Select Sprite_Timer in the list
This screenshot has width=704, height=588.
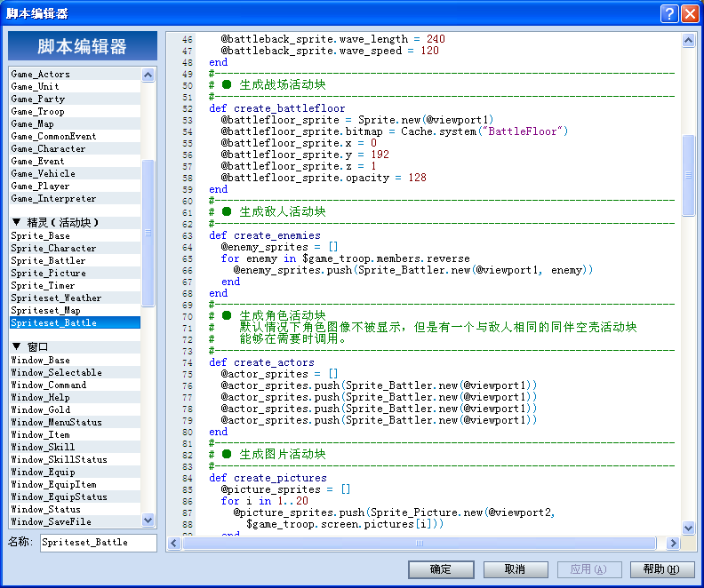coord(75,285)
